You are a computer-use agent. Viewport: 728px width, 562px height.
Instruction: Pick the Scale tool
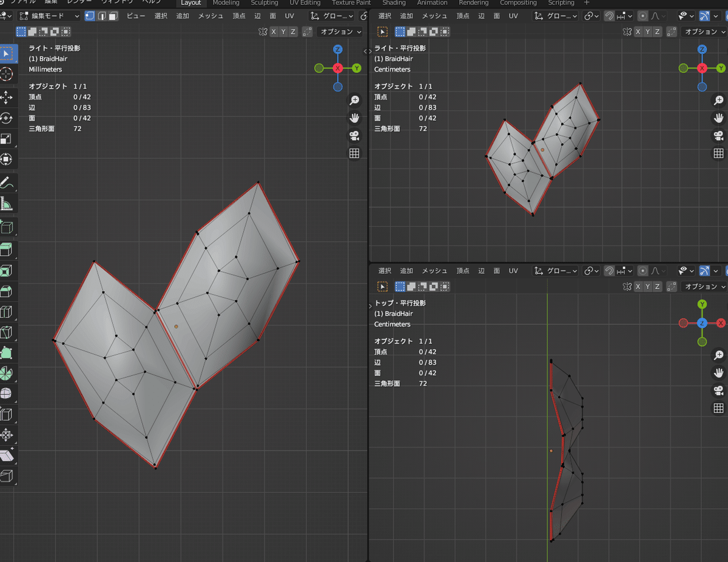pyautogui.click(x=7, y=139)
